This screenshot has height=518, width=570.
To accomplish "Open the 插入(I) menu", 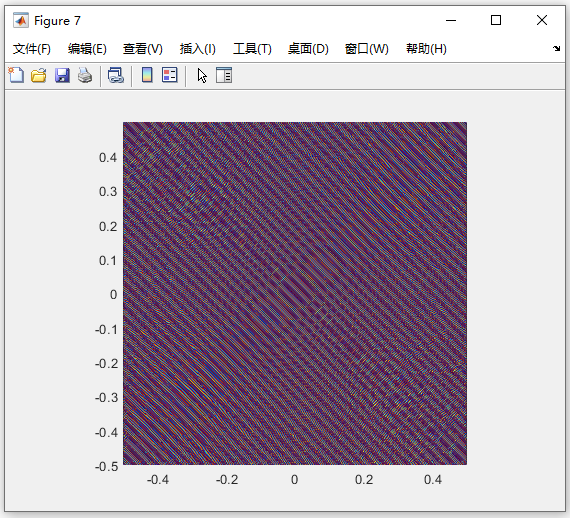I will click(197, 49).
